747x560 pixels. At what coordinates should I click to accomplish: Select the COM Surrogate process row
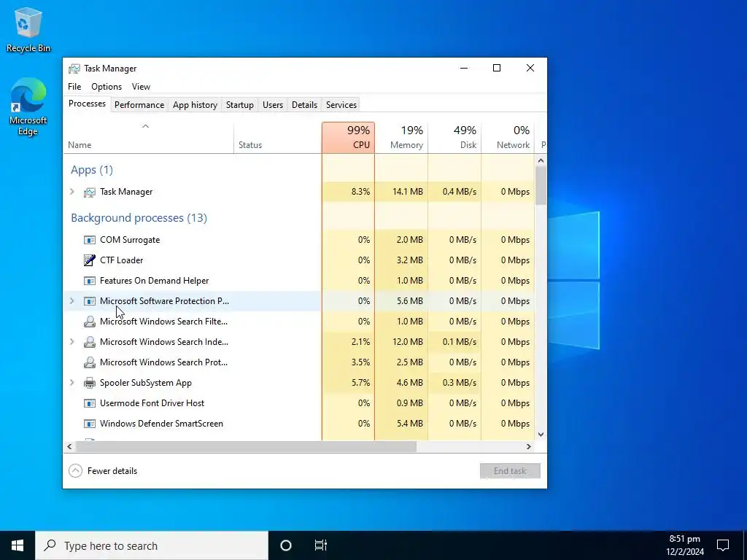pyautogui.click(x=298, y=240)
